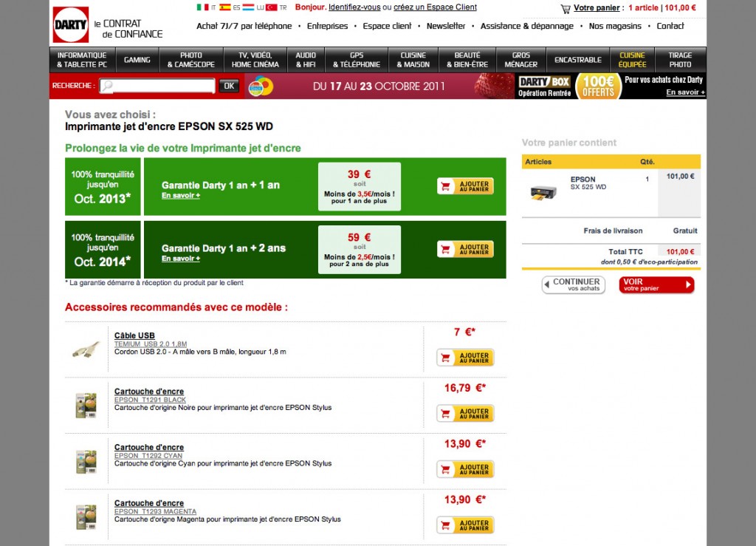Go to the Entreprises page

pyautogui.click(x=327, y=26)
